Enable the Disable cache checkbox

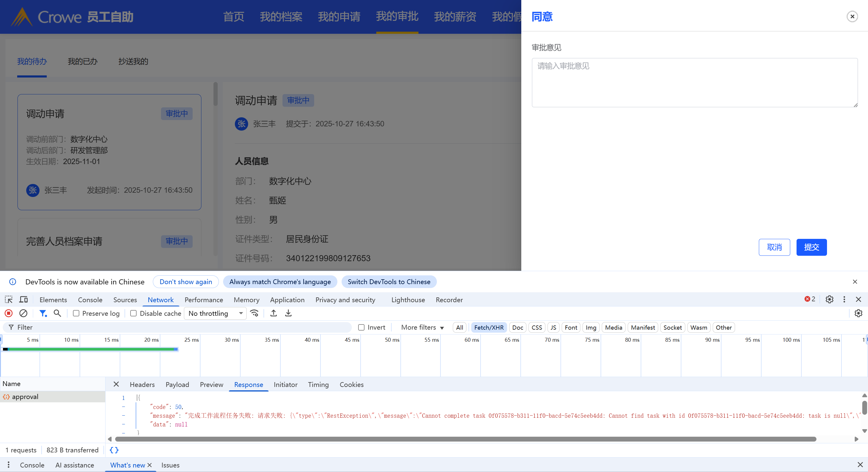[x=134, y=313]
